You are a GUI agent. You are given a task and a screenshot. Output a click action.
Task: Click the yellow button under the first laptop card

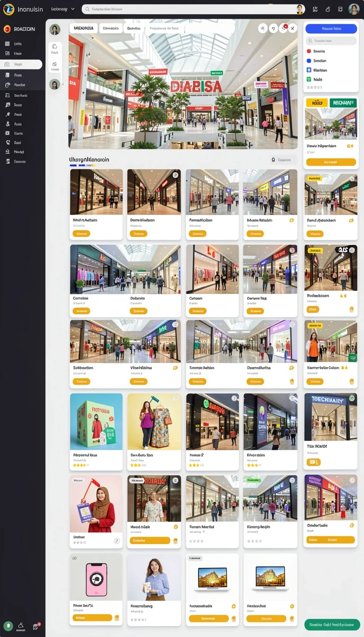point(209,619)
